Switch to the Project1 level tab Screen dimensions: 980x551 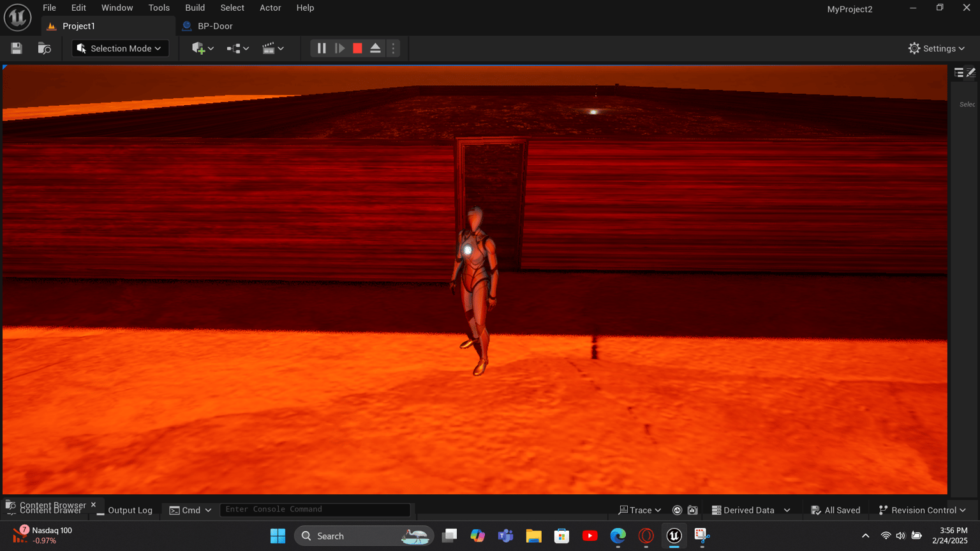pyautogui.click(x=78, y=26)
